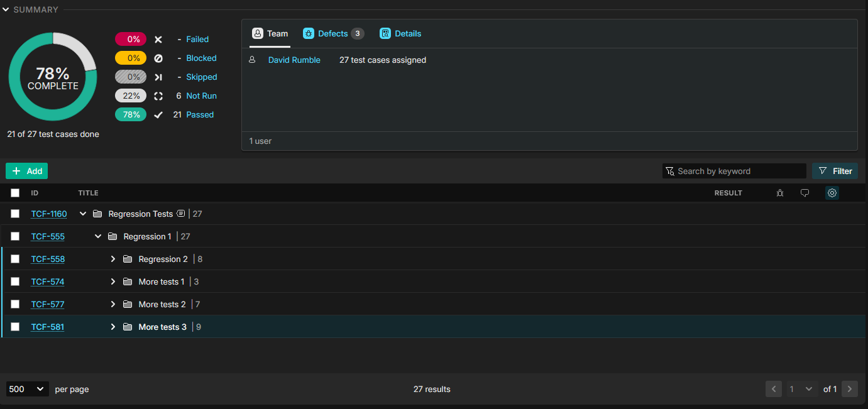The width and height of the screenshot is (868, 409).
Task: Open column settings gear icon
Action: coord(832,193)
